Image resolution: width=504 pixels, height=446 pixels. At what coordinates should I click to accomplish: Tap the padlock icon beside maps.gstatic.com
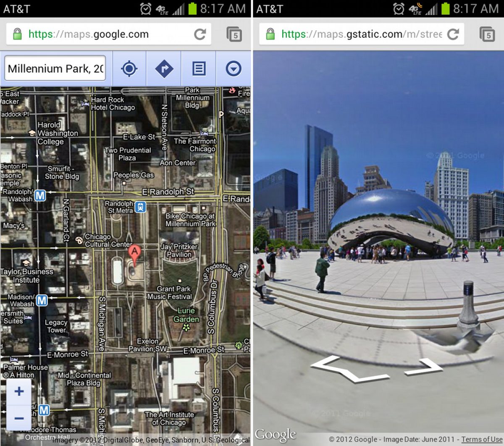270,34
